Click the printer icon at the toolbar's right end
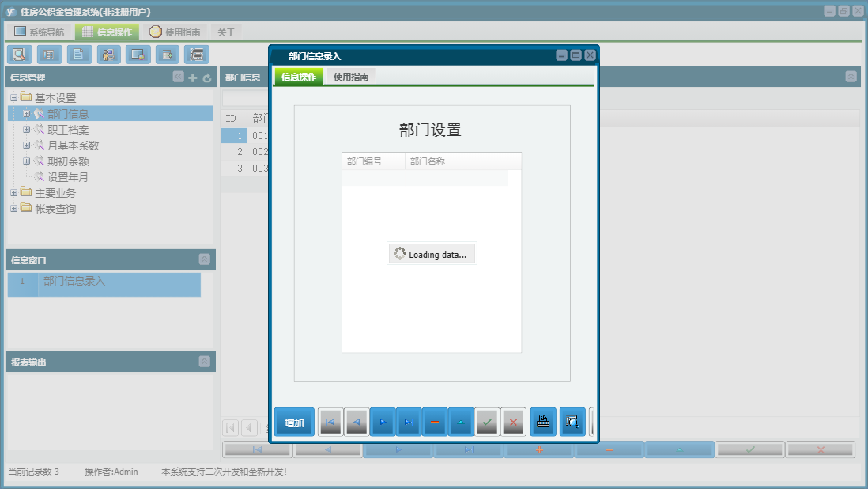The image size is (868, 489). point(197,54)
